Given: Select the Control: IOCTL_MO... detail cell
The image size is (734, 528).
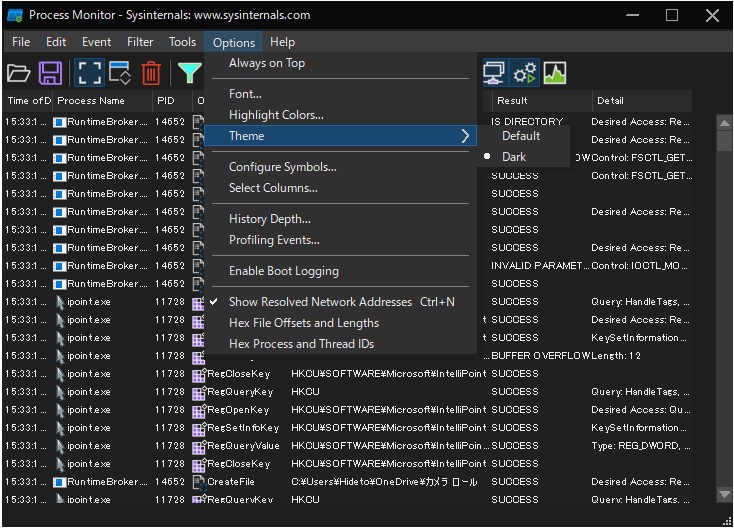Looking at the screenshot, I should point(640,266).
